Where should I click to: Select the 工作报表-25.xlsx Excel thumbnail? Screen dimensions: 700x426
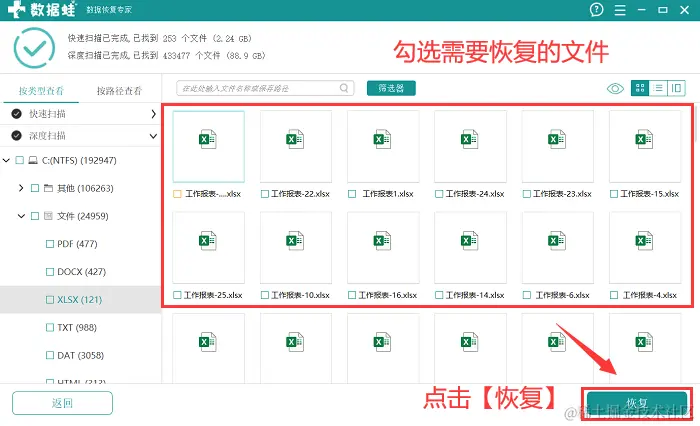click(208, 247)
